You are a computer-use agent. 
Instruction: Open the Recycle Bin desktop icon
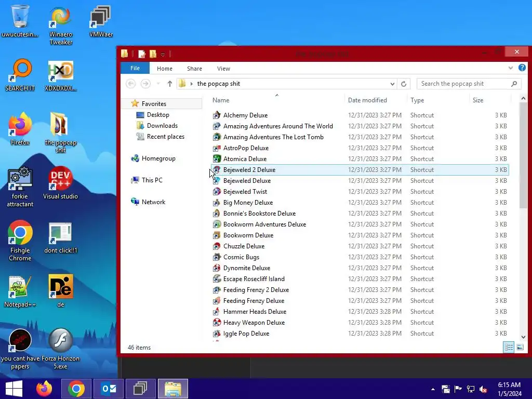point(20,20)
